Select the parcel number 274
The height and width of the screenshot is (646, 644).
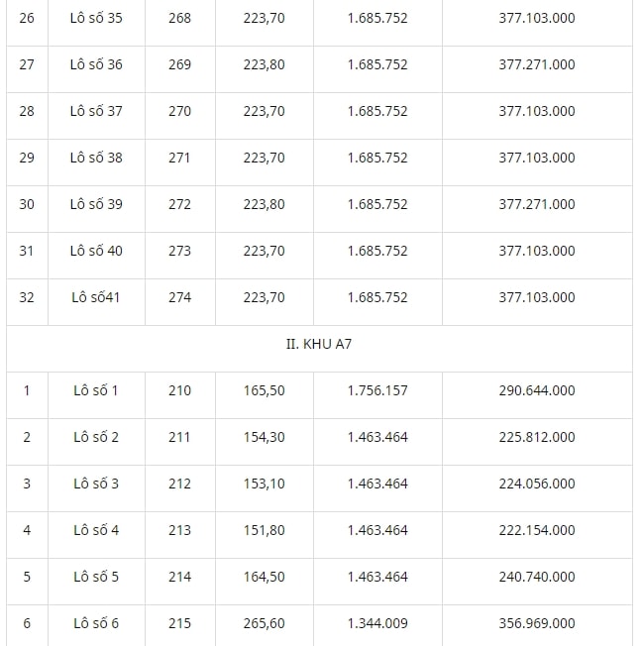click(179, 297)
